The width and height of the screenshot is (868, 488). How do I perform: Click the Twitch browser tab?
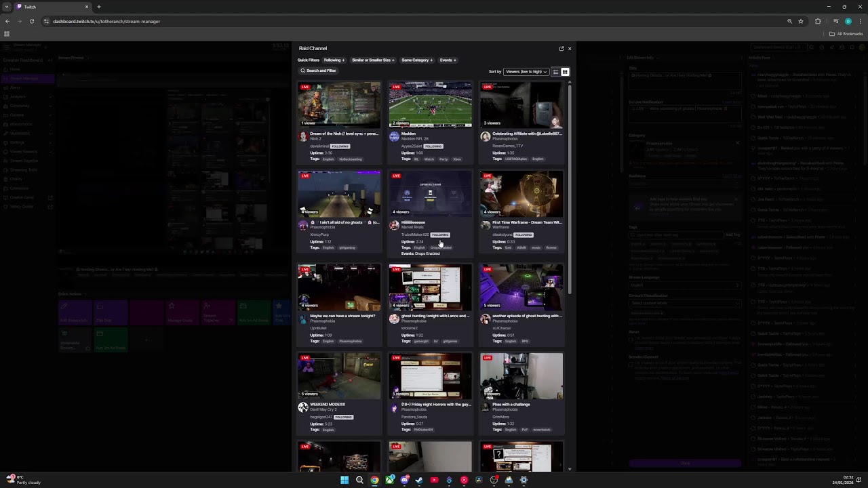[53, 7]
